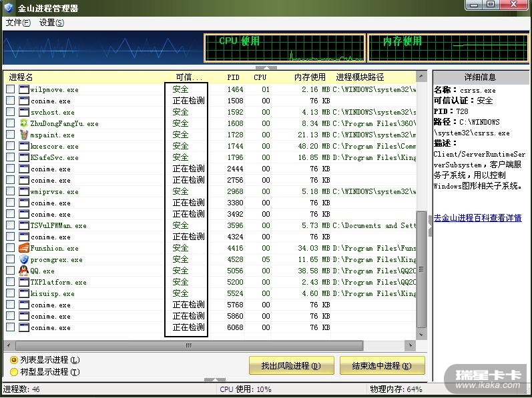Viewport: 532px width, 398px height.
Task: Click the TXPlatform.exe process icon
Action: (x=24, y=282)
